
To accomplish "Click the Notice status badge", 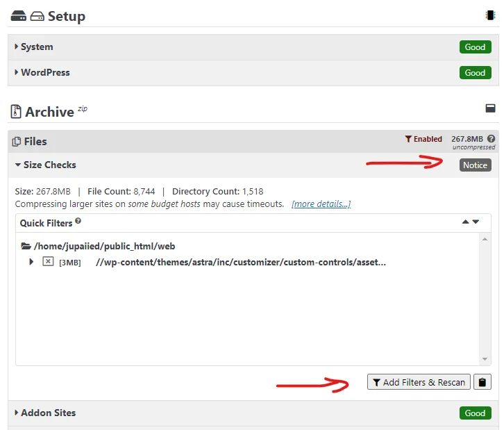I will (x=475, y=165).
